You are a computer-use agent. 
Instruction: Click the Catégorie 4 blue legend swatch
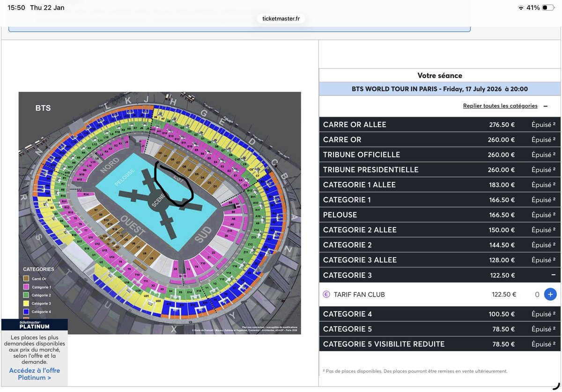tap(26, 311)
